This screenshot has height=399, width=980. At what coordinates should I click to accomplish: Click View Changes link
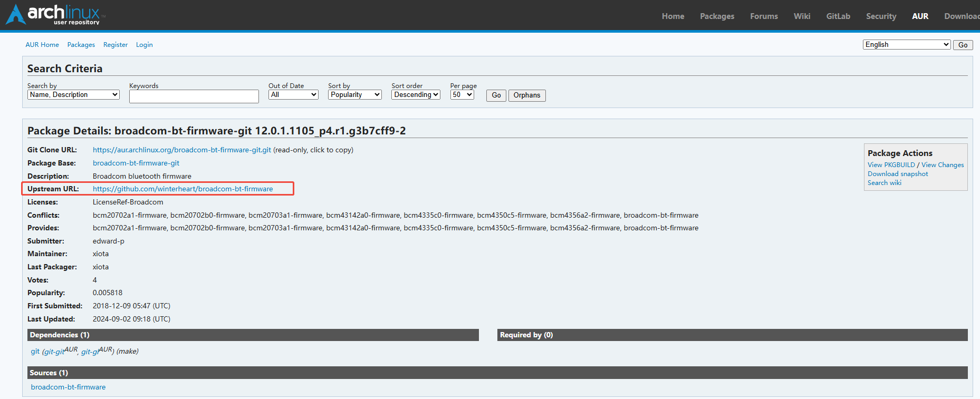pos(943,165)
